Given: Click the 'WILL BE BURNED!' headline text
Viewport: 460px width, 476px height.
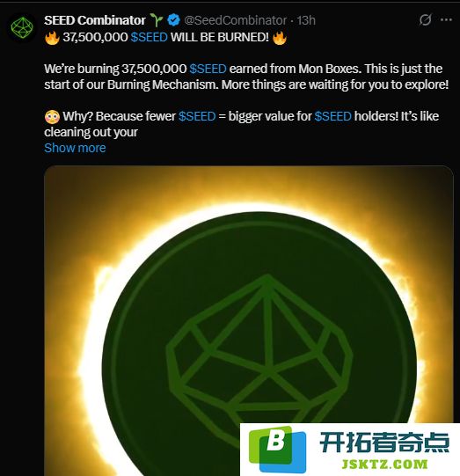Looking at the screenshot, I should point(220,37).
